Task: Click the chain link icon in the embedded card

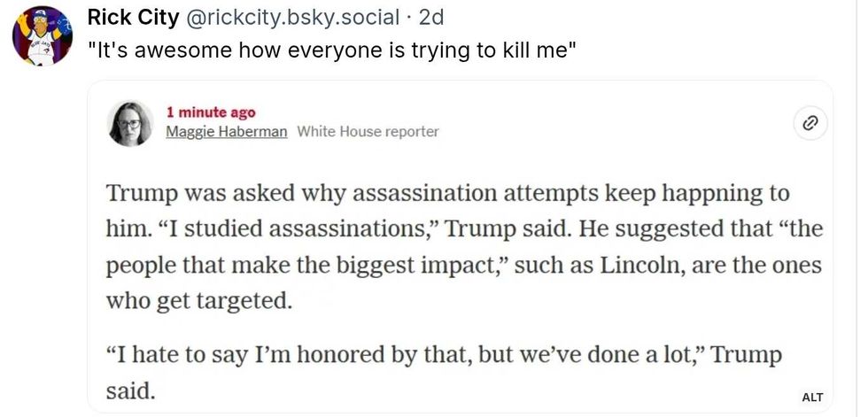Action: point(809,124)
